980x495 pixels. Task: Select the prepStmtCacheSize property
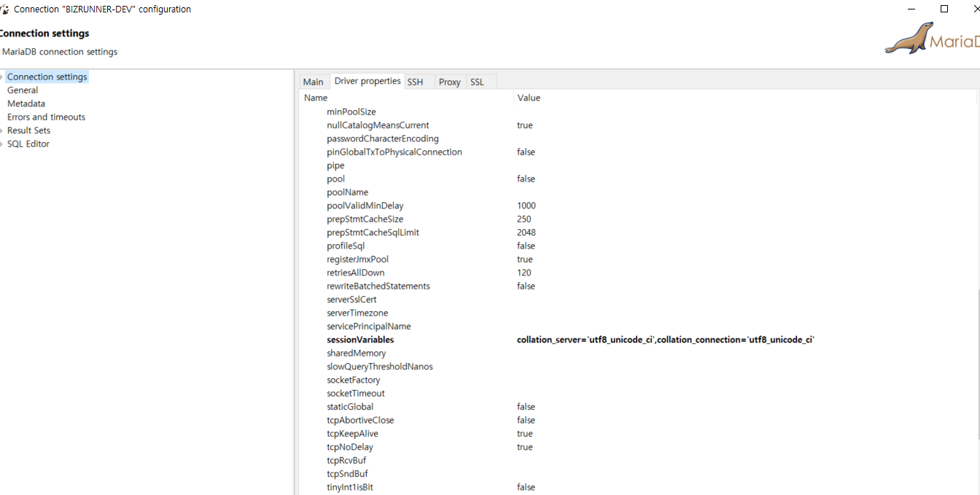(365, 219)
